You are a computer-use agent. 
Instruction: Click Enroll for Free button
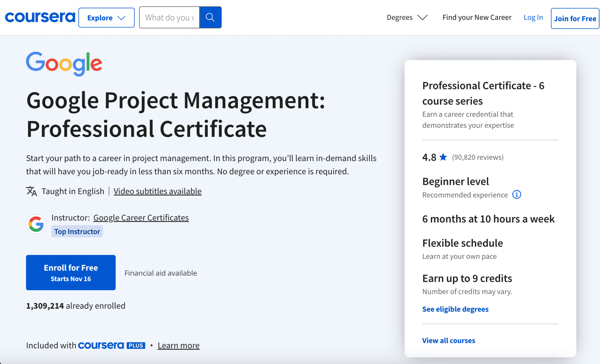point(71,272)
